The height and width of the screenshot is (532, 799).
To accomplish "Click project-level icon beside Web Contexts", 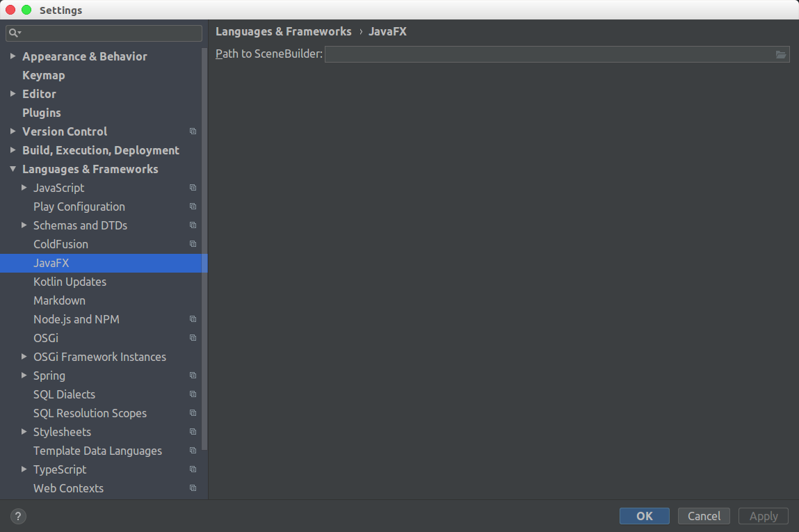I will tap(193, 488).
